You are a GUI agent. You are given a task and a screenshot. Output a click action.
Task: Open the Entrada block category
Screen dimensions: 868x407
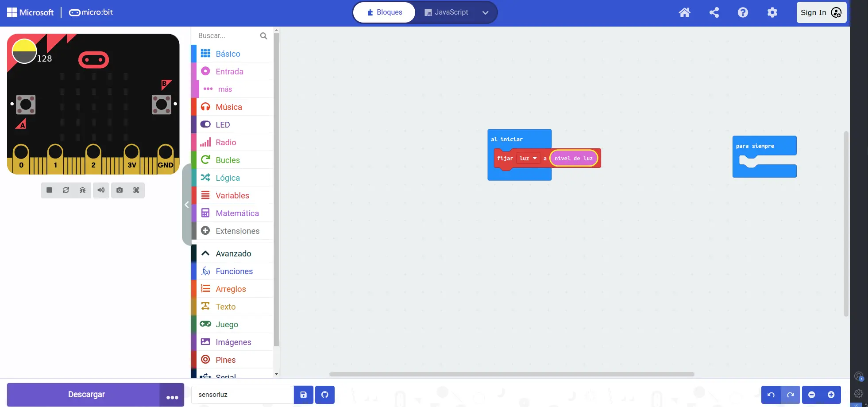click(x=229, y=71)
